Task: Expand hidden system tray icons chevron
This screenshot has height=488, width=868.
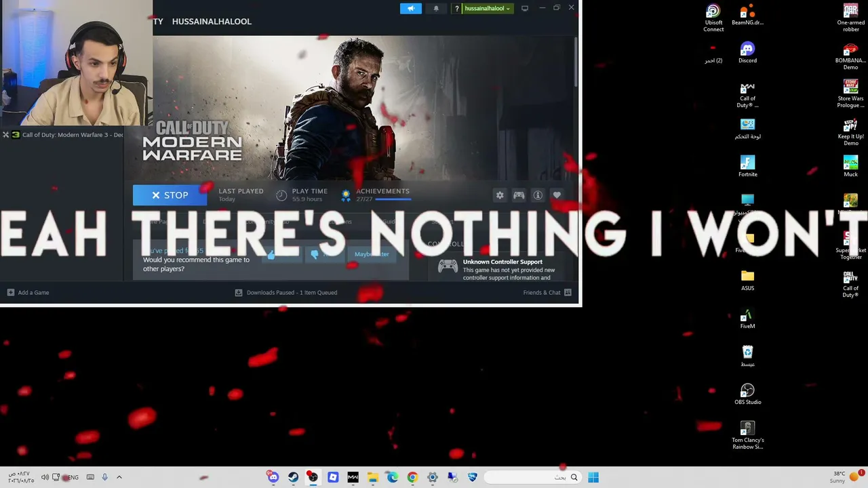Action: 119,477
